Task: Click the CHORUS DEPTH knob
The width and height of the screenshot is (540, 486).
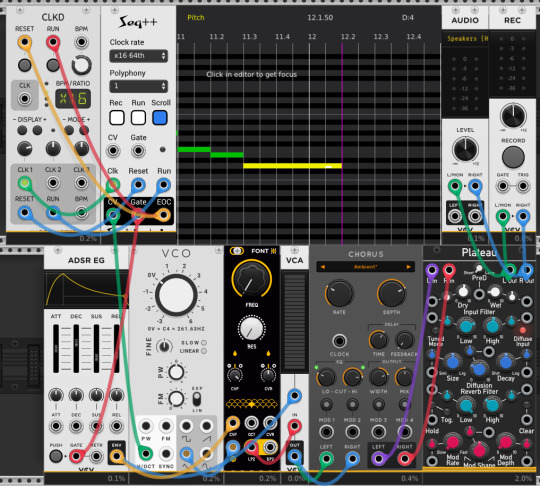Action: (392, 294)
